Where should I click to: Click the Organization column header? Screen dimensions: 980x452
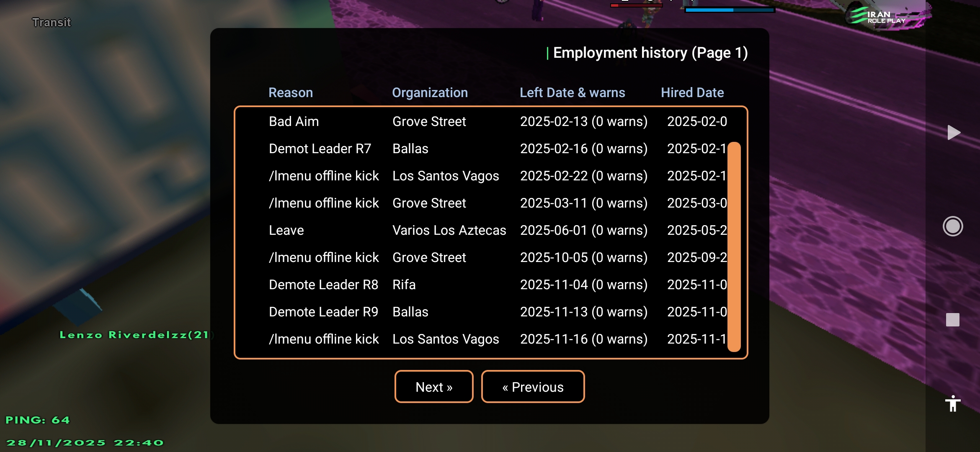(x=430, y=92)
